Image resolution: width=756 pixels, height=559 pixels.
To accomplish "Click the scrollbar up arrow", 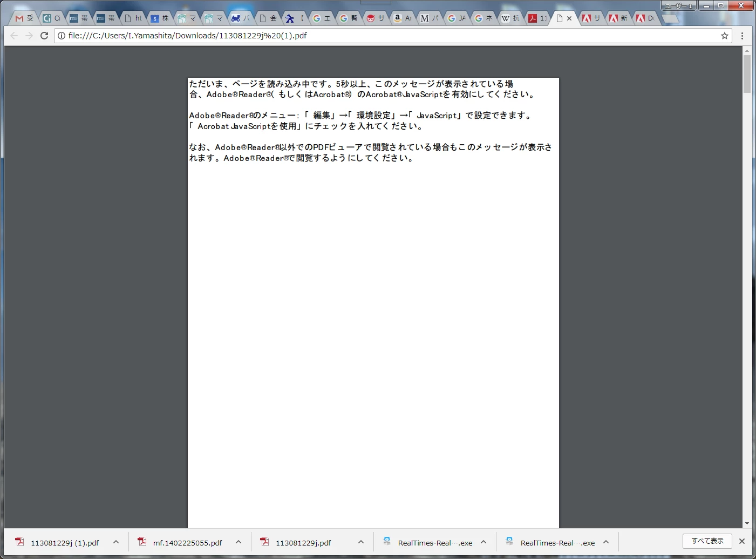I will click(747, 51).
